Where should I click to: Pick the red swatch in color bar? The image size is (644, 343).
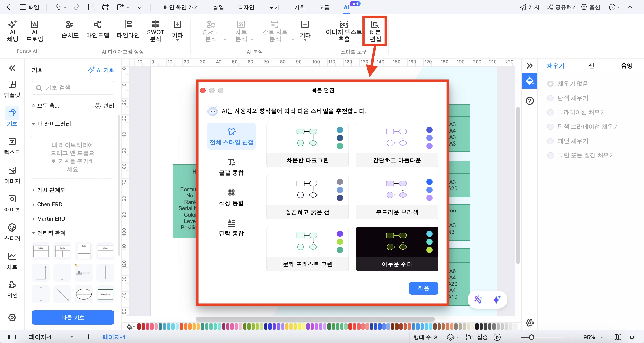139,326
